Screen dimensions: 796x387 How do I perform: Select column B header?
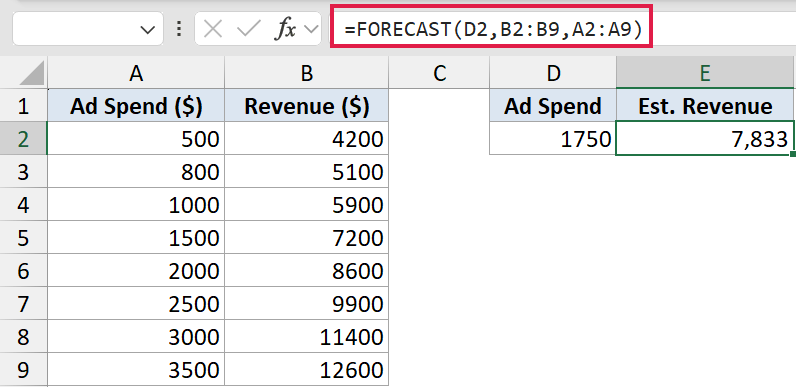tap(307, 73)
